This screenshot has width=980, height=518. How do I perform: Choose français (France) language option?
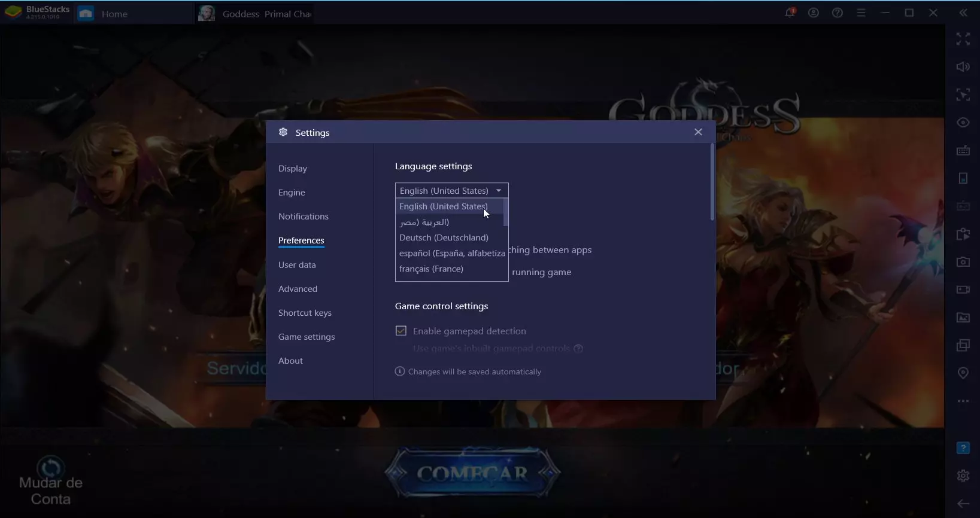431,269
